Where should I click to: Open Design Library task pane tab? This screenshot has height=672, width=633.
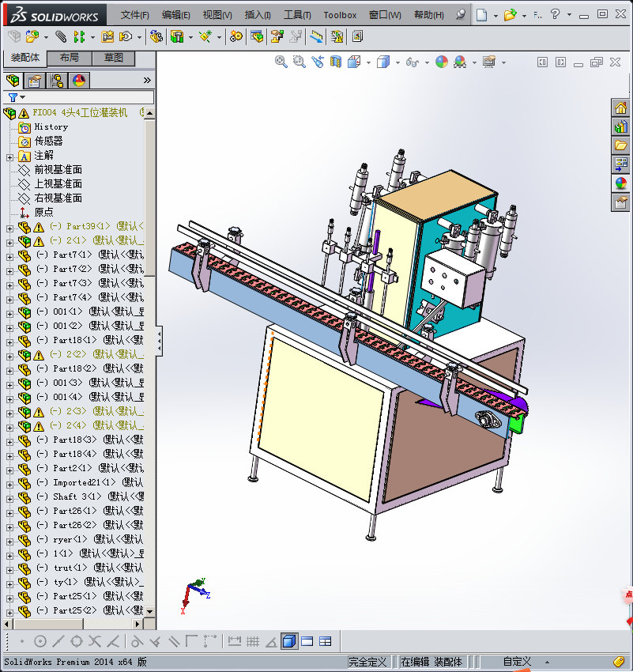point(620,126)
